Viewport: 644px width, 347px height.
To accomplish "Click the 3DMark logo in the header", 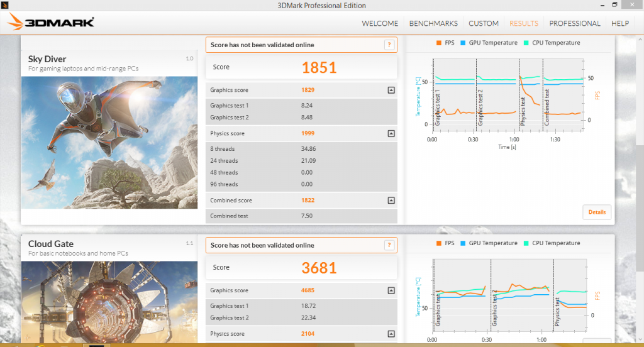I will click(x=52, y=23).
